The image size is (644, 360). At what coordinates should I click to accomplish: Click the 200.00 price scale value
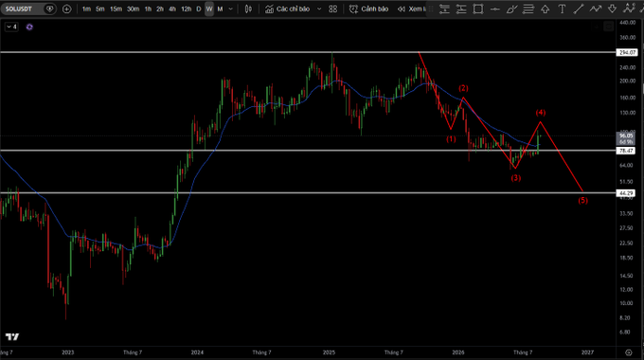pos(628,81)
